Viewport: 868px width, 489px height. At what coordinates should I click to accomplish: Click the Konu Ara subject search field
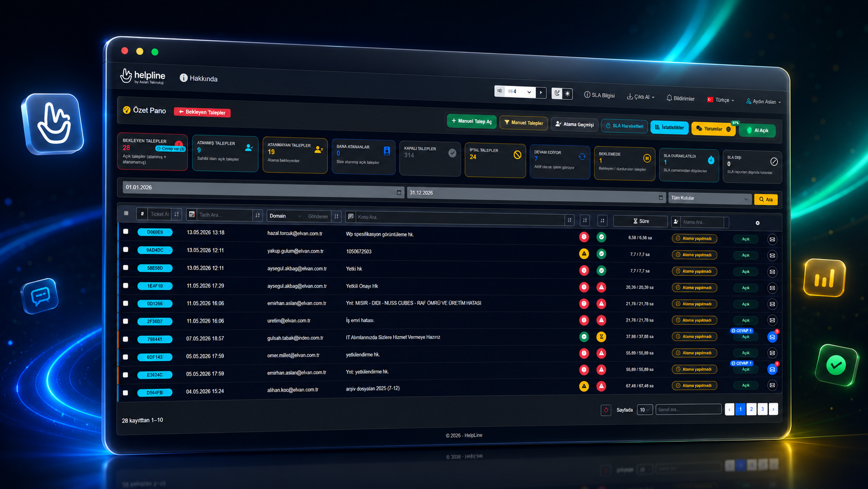coord(459,217)
